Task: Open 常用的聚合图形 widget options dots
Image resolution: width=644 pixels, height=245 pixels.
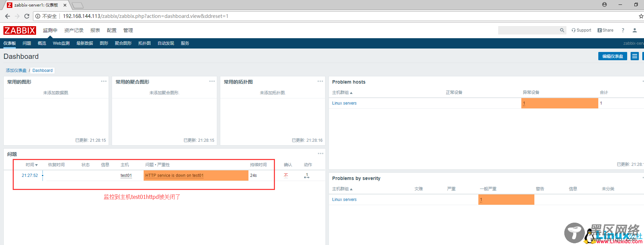Action: (x=212, y=81)
